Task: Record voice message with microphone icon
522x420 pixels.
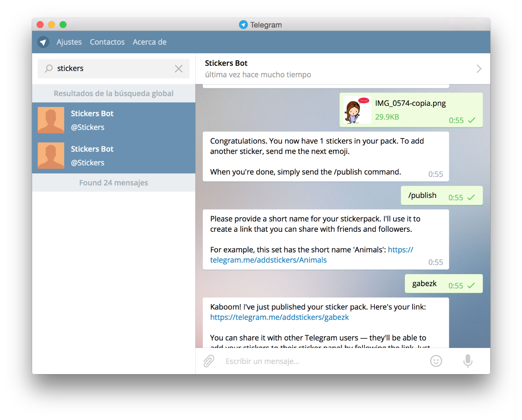Action: (x=468, y=361)
